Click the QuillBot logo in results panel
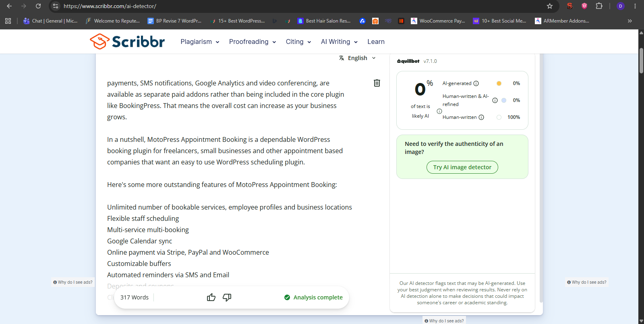 click(x=408, y=61)
